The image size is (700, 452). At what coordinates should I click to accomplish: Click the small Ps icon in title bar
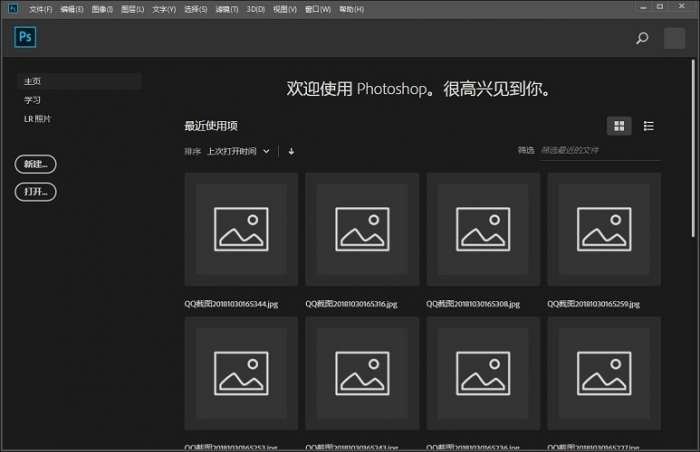click(x=13, y=8)
